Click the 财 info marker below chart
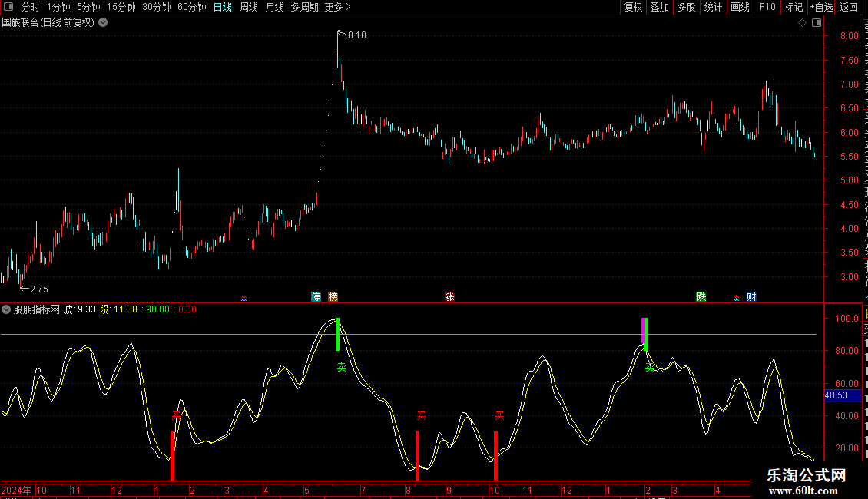Viewport: 868px width, 499px height. (751, 297)
